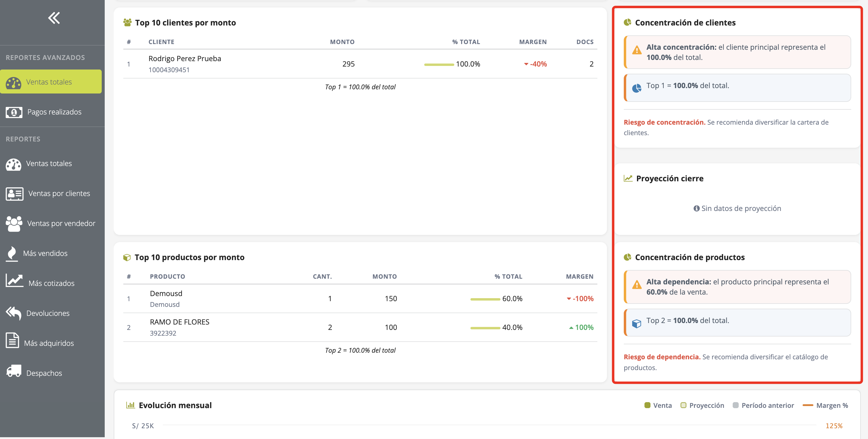Screen dimensions: 868x439
Task: Toggle Proyección series in chart legend
Action: (702, 405)
